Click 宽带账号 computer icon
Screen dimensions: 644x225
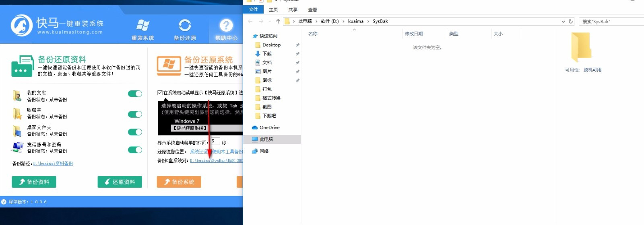coord(17,148)
